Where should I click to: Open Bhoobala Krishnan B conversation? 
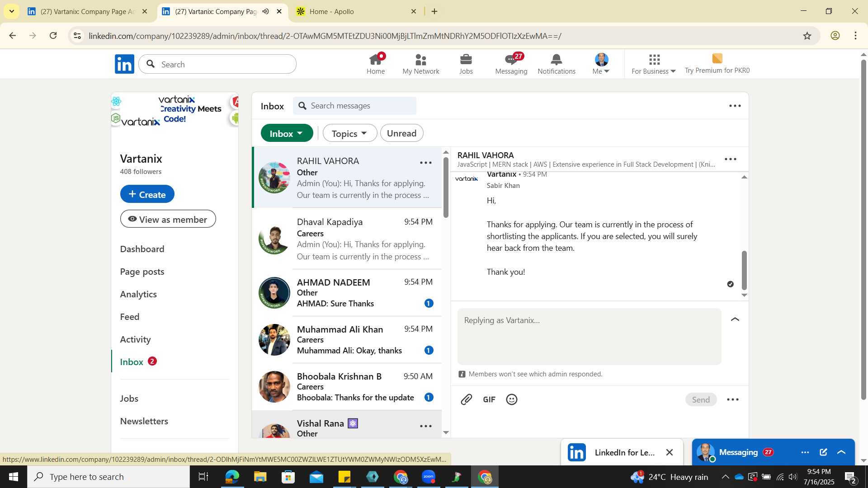(x=347, y=387)
